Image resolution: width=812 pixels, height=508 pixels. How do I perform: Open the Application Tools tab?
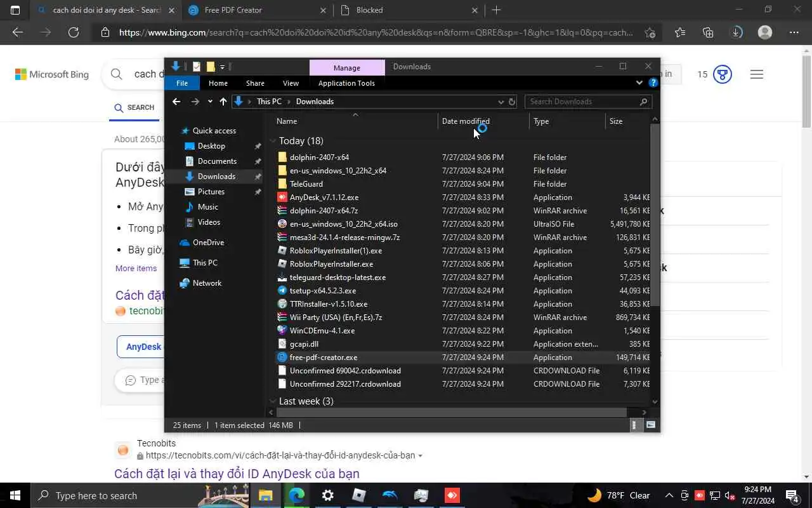coord(346,83)
